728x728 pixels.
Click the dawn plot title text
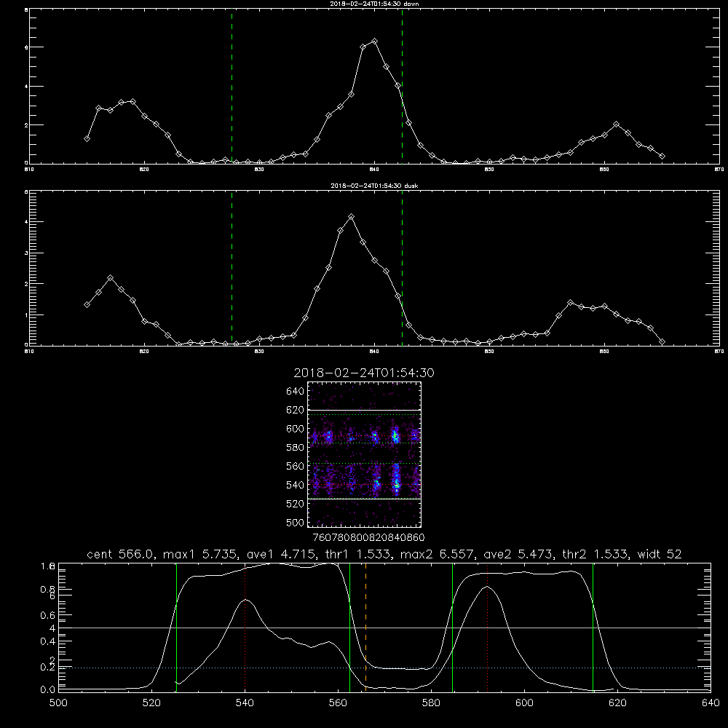[374, 4]
